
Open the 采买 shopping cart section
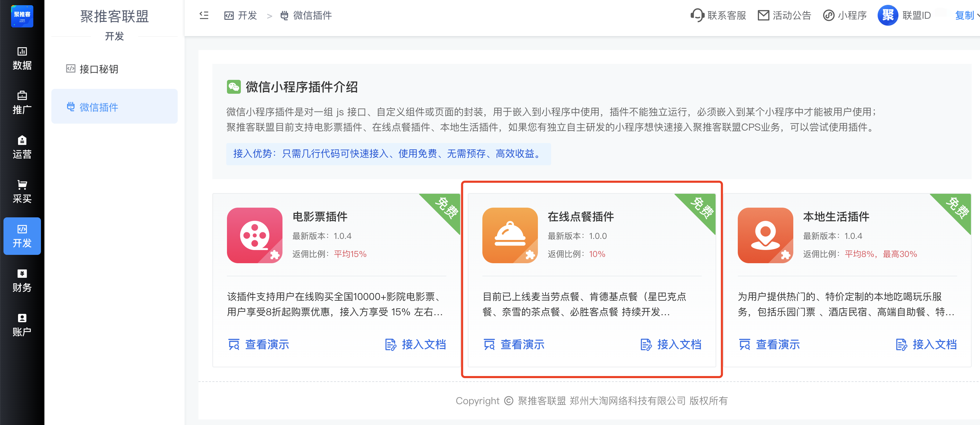(22, 192)
